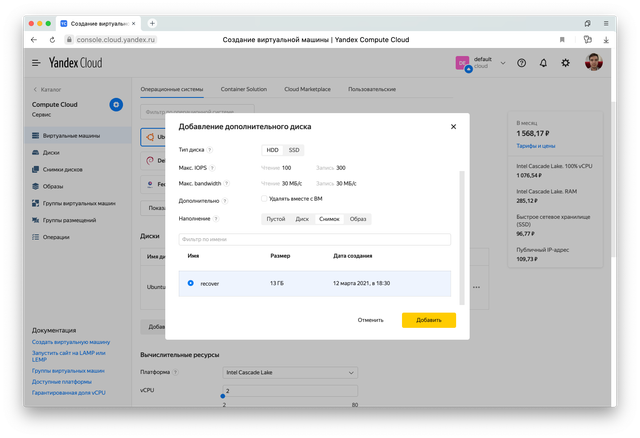Click the yellow Добавить button
This screenshot has width=640, height=438.
(428, 320)
